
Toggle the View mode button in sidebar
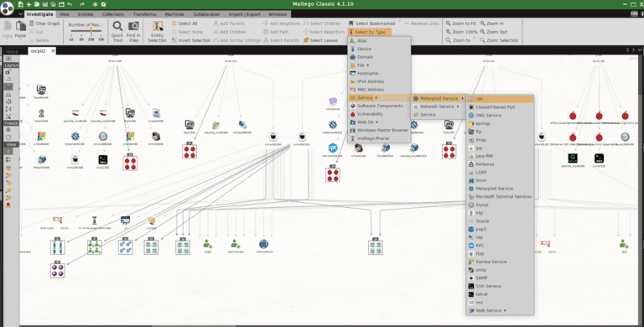tap(11, 144)
